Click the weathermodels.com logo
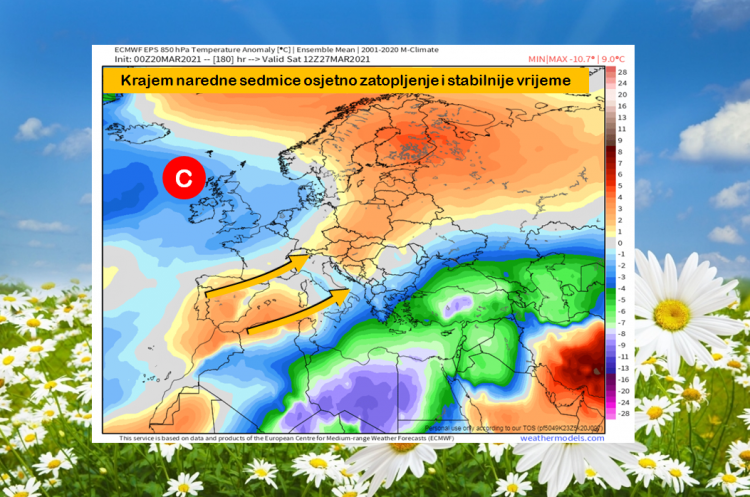The height and width of the screenshot is (497, 750). coord(562,438)
